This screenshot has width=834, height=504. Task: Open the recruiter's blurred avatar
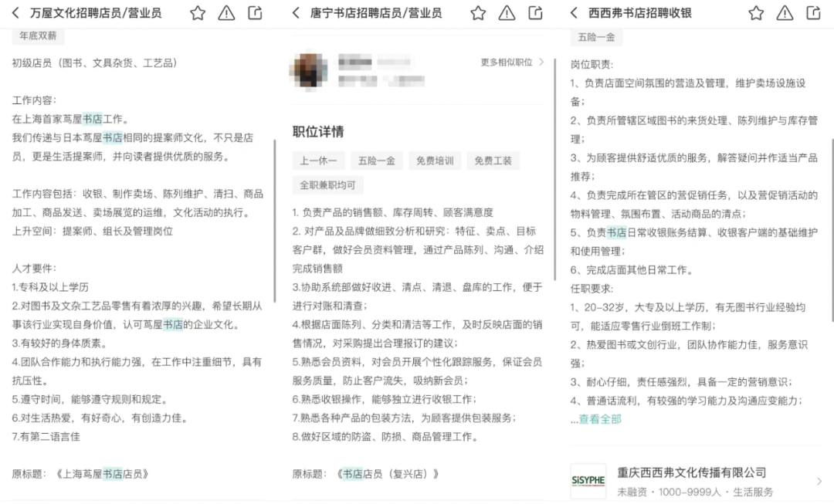(x=308, y=70)
